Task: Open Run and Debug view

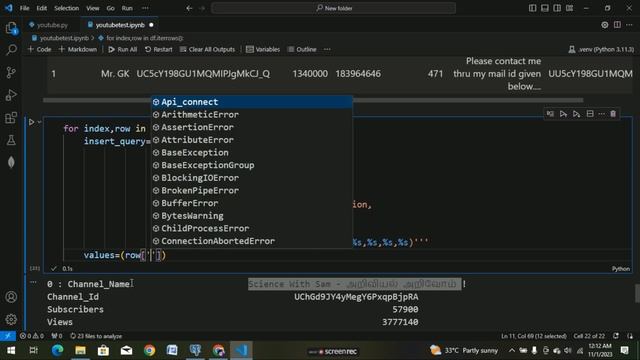Action: 11,95
